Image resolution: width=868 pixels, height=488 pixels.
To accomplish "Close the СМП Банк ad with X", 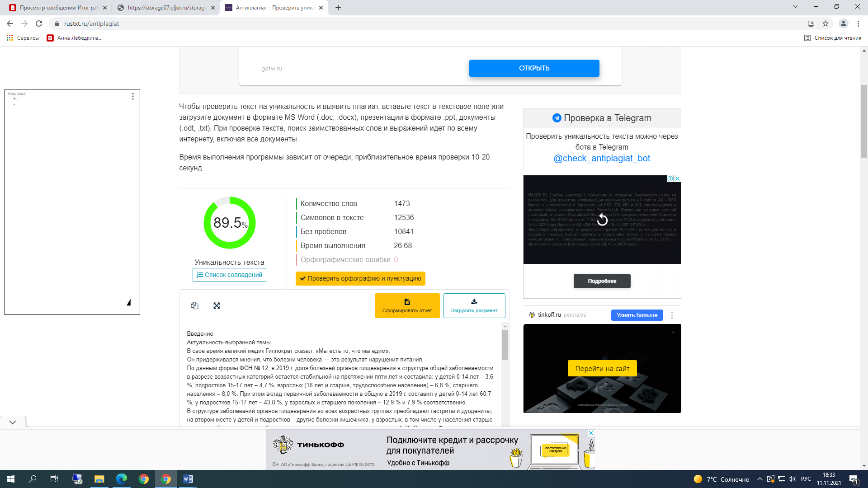I will [x=677, y=178].
